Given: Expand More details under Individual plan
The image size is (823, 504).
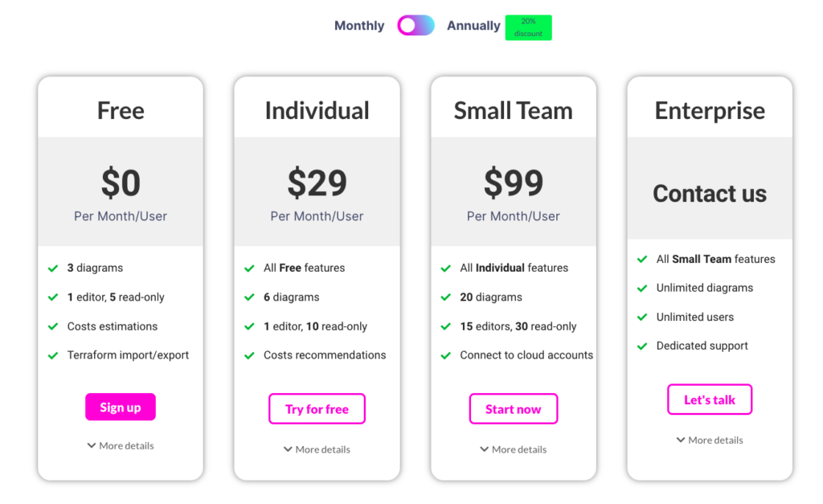Looking at the screenshot, I should pyautogui.click(x=317, y=449).
